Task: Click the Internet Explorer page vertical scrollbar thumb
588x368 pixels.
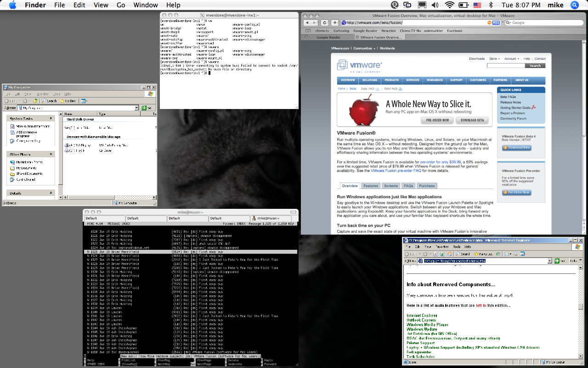Action: tap(581, 307)
